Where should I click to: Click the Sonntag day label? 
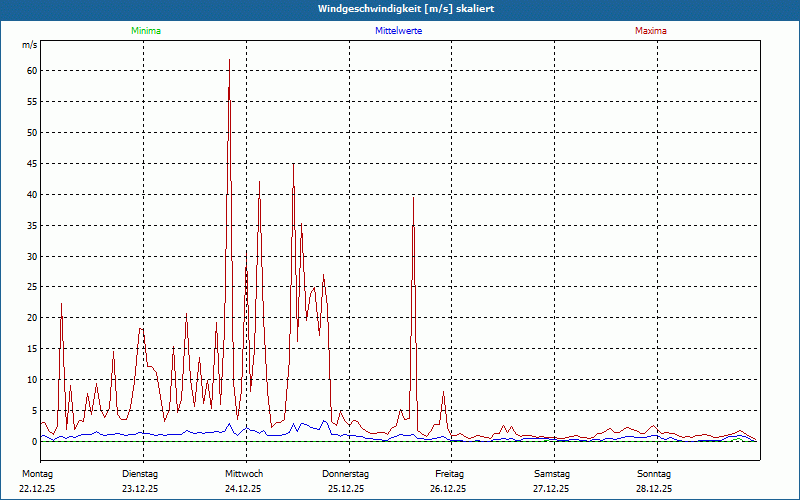point(654,473)
